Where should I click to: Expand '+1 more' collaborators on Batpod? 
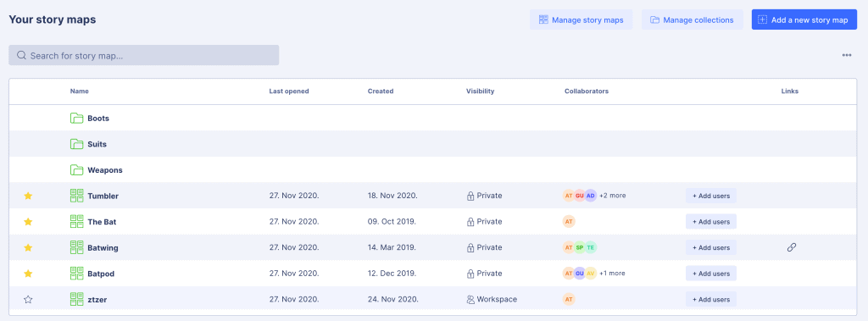[x=612, y=274]
